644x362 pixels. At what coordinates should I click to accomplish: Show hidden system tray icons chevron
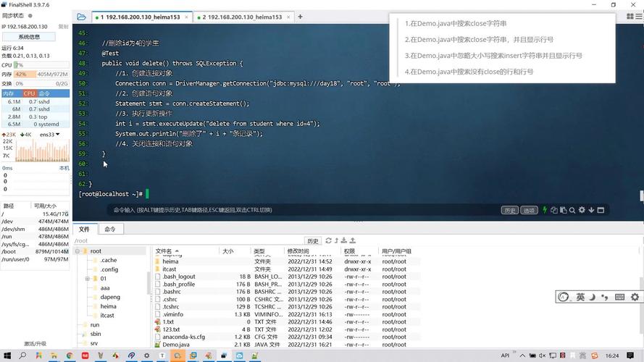pos(522,355)
